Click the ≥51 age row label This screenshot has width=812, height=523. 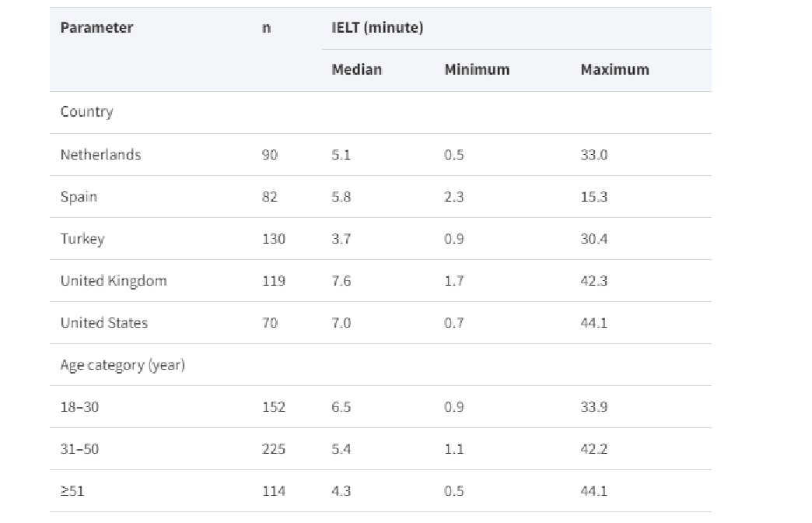75,491
